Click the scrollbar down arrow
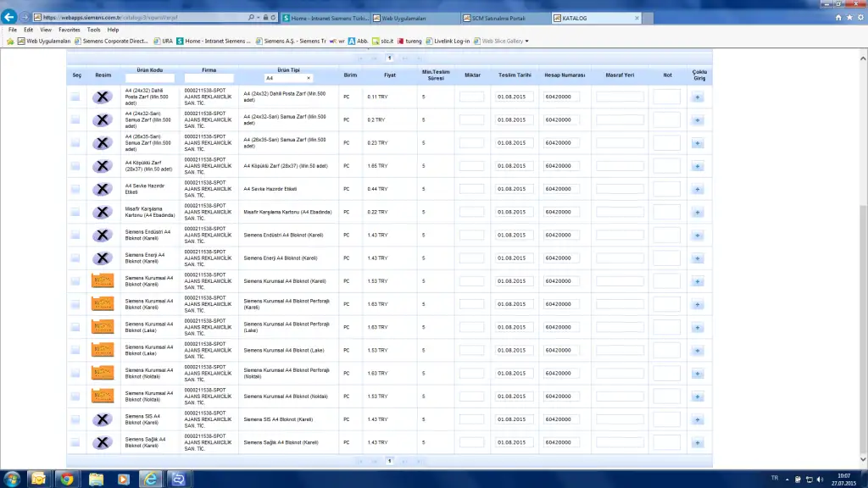The height and width of the screenshot is (488, 868). (863, 459)
